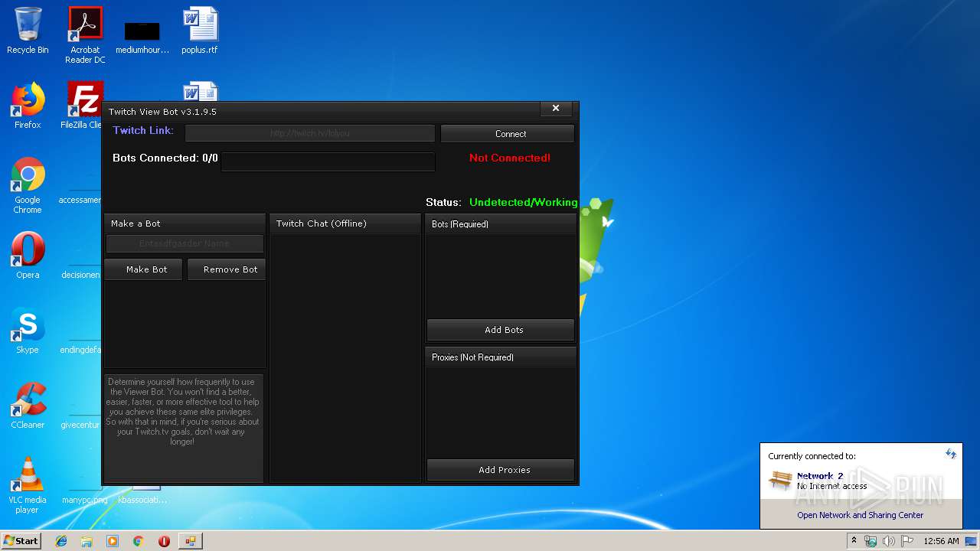Click the Action Center flag icon
Viewport: 980px width, 551px height.
coord(907,541)
